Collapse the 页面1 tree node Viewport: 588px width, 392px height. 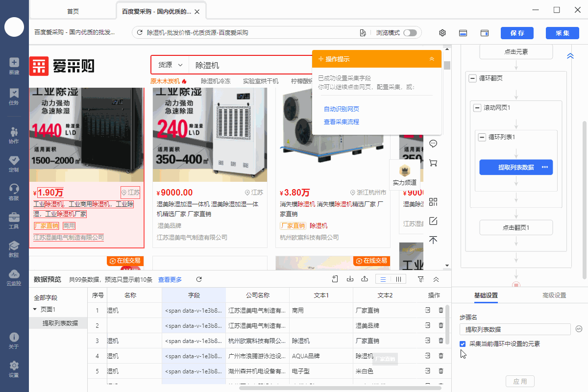[x=35, y=310]
